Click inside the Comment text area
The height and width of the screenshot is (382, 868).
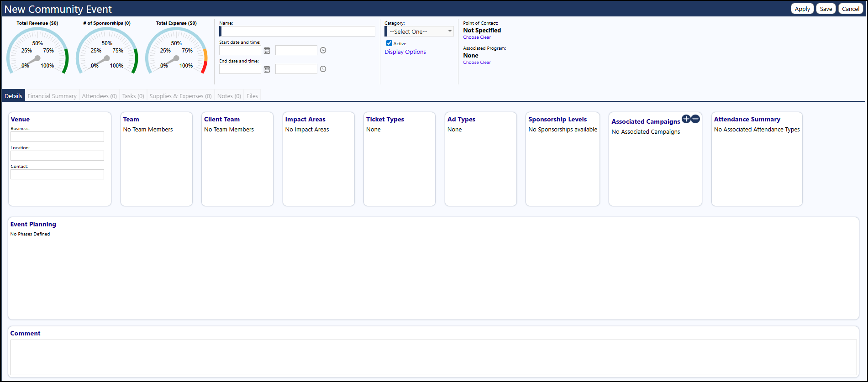click(x=434, y=357)
